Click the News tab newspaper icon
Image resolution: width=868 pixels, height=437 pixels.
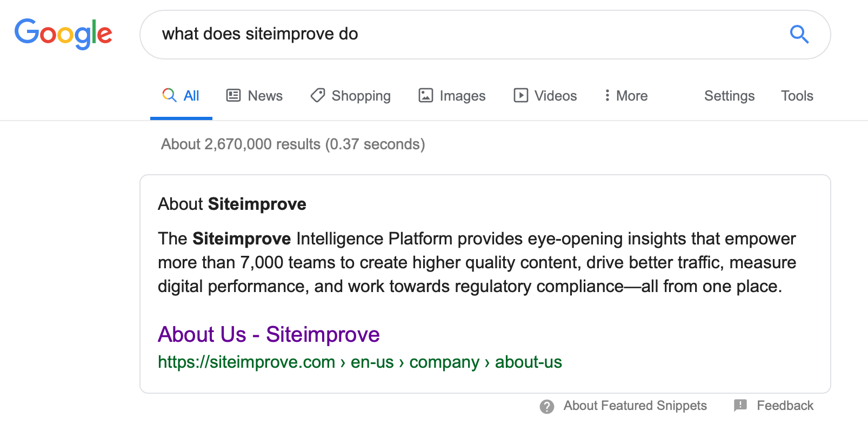tap(233, 96)
